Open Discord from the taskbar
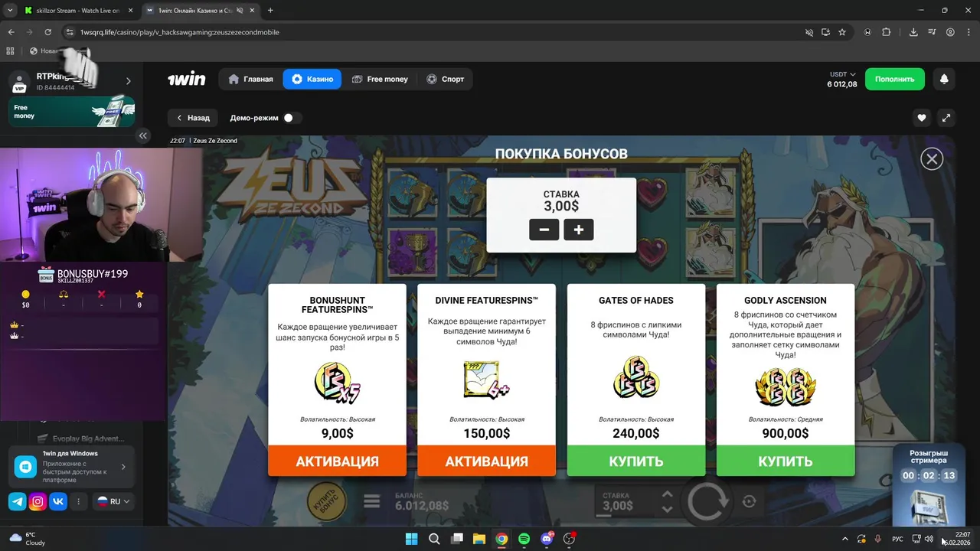 (x=547, y=539)
